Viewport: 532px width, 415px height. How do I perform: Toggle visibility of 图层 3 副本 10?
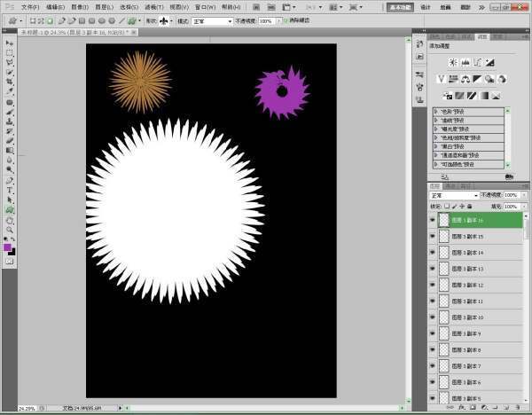tap(432, 317)
